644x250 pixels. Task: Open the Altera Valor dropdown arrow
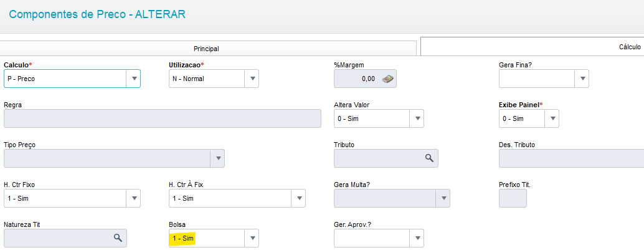point(417,118)
